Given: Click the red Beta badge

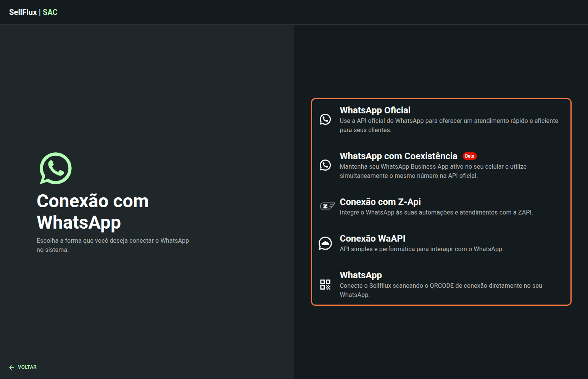Looking at the screenshot, I should (469, 156).
